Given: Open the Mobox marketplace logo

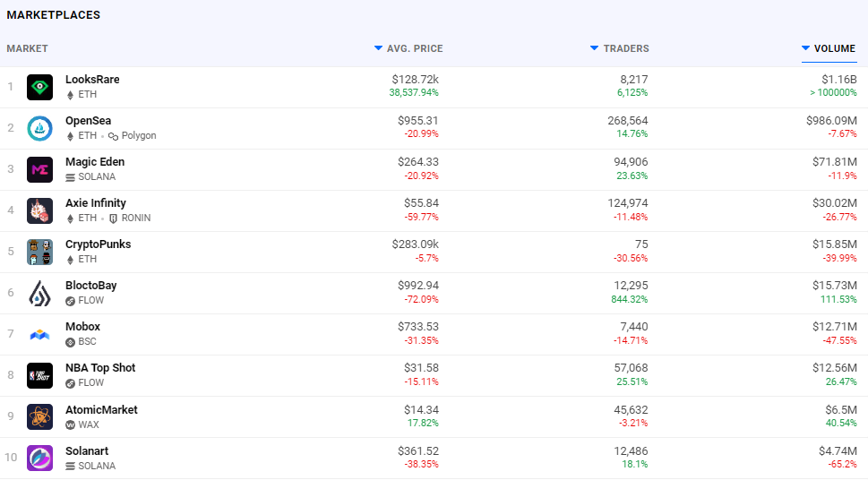Looking at the screenshot, I should 39,334.
